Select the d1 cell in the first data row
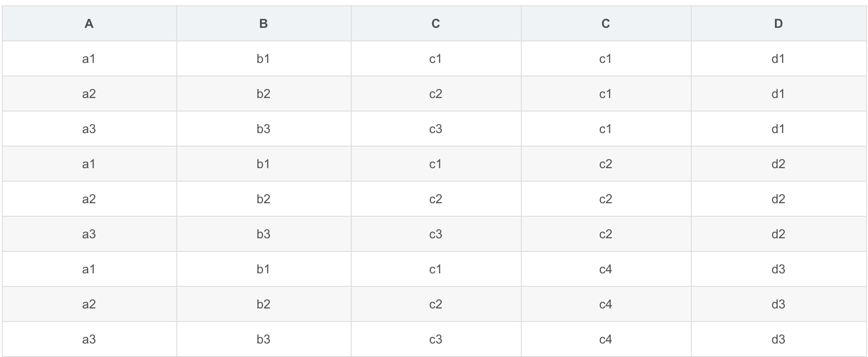The image size is (868, 357). [778, 59]
